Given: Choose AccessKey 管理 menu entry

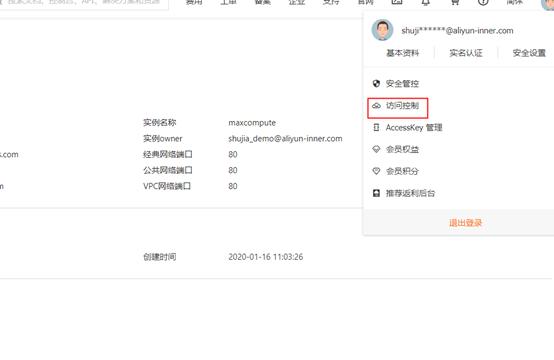Looking at the screenshot, I should (414, 127).
